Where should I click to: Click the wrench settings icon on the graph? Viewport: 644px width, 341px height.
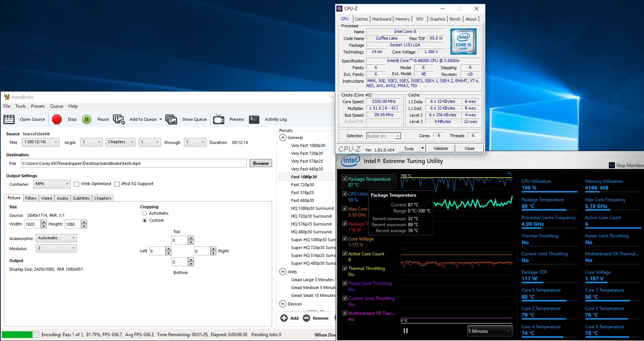point(509,173)
